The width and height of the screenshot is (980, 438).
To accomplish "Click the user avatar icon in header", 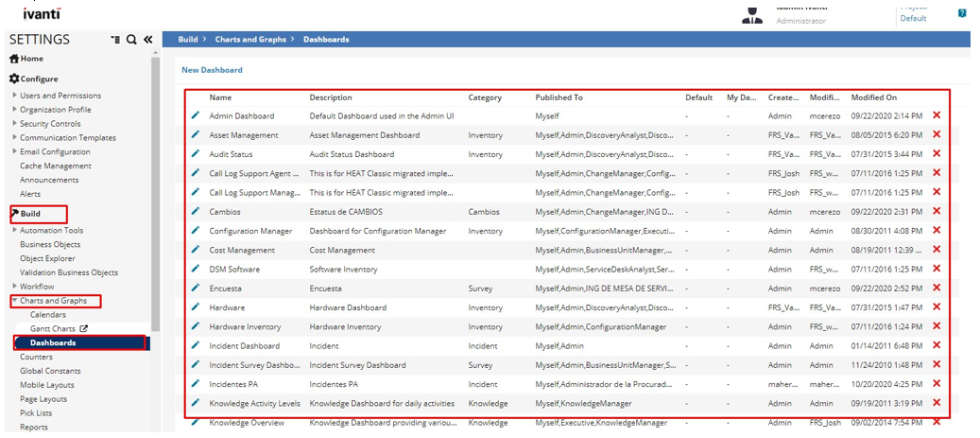I will 752,13.
